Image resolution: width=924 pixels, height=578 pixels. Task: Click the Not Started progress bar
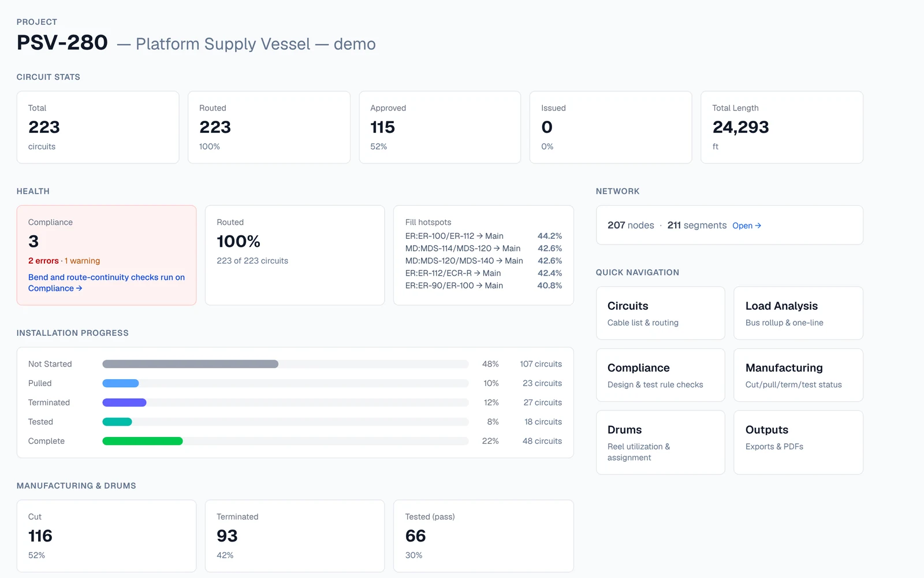click(285, 364)
